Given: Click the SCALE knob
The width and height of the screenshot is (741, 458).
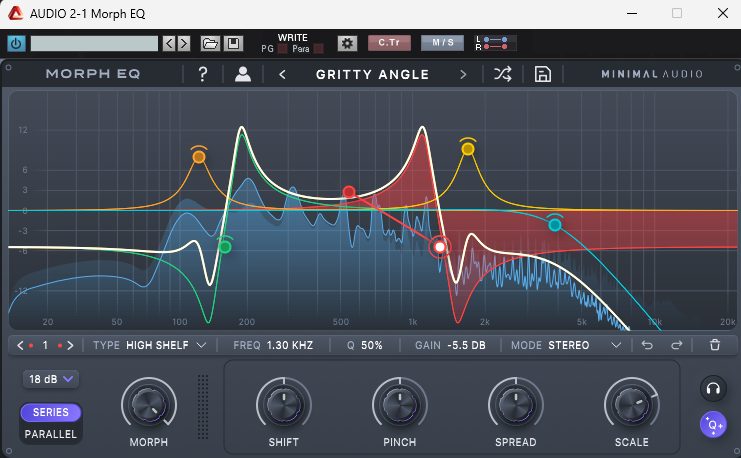Looking at the screenshot, I should click(631, 405).
